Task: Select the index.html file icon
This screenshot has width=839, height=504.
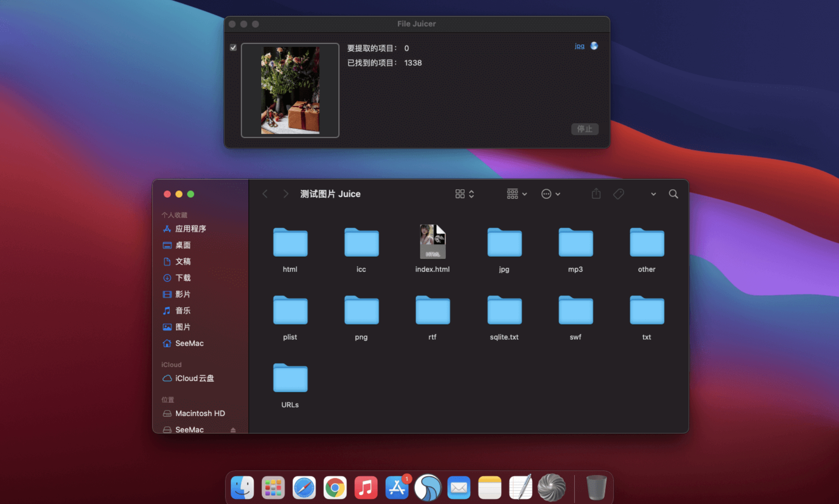Action: pyautogui.click(x=432, y=242)
